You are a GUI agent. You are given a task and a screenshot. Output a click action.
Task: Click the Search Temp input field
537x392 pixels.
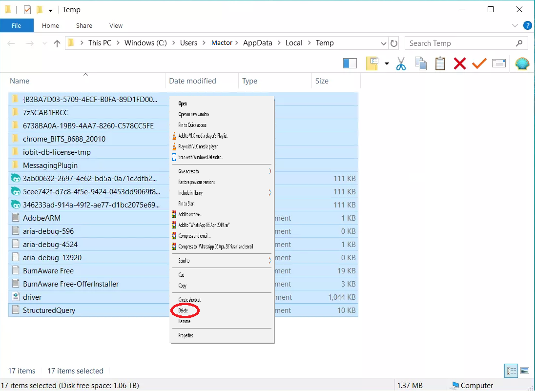pos(459,43)
